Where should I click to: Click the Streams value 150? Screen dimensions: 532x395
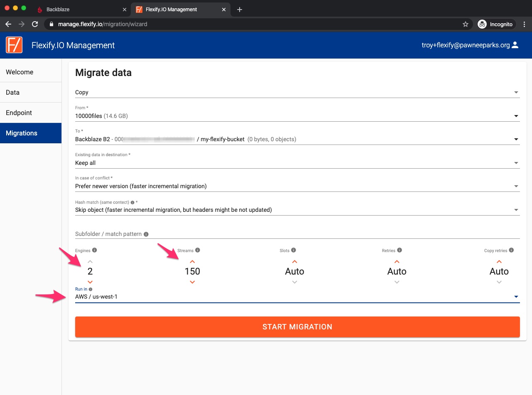(x=192, y=271)
